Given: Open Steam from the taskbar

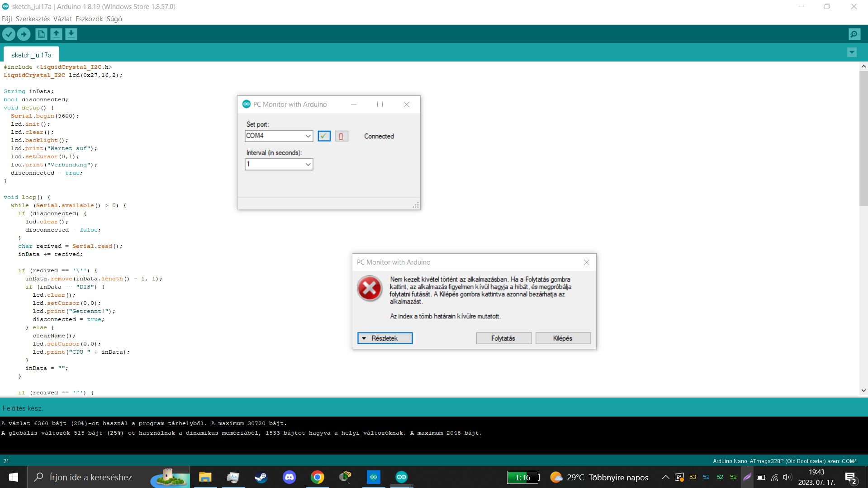Looking at the screenshot, I should click(x=261, y=477).
